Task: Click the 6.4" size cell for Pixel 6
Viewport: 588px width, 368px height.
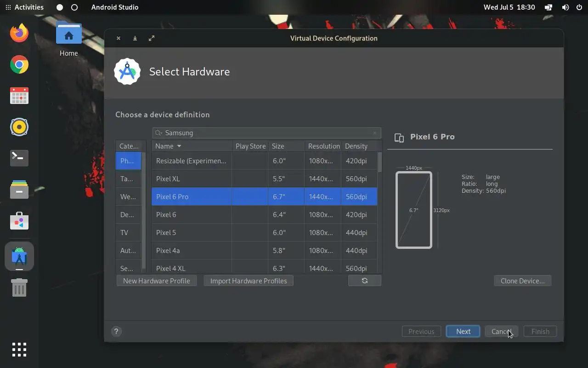Action: [286, 214]
